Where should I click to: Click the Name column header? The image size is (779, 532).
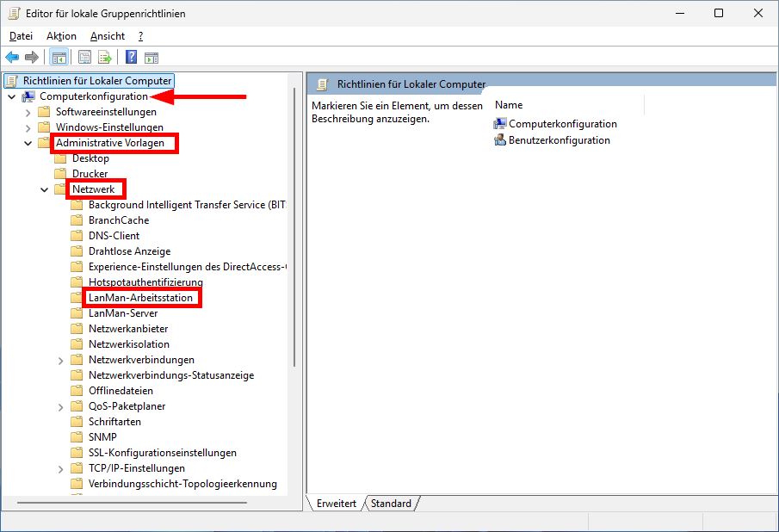click(508, 104)
